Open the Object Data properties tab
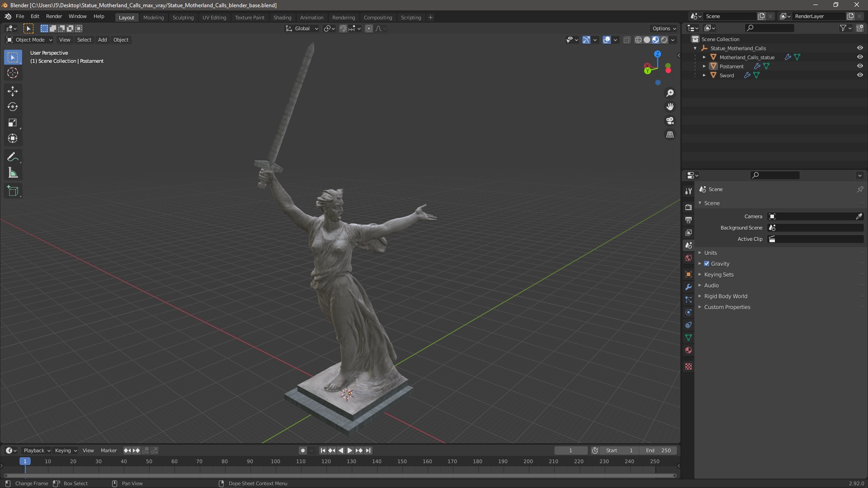The height and width of the screenshot is (488, 868). coord(689,338)
